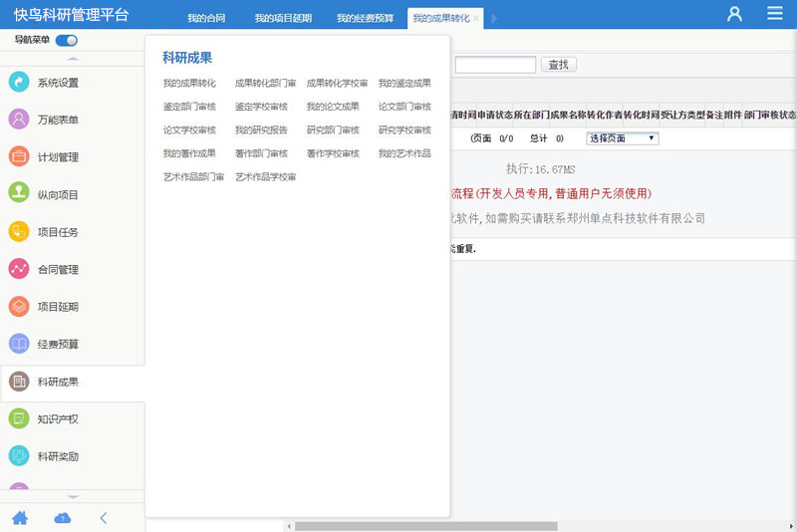Open 我的研究报告 link
797x532 pixels.
261,131
